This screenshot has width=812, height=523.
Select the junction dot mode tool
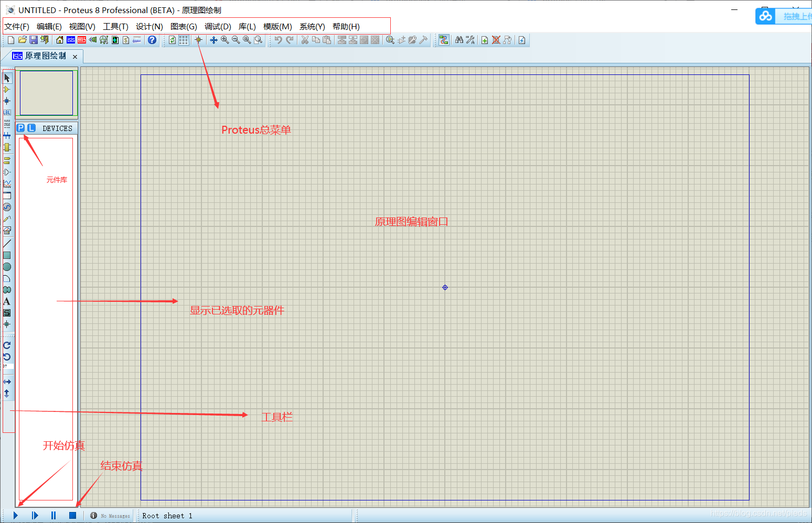tap(7, 101)
